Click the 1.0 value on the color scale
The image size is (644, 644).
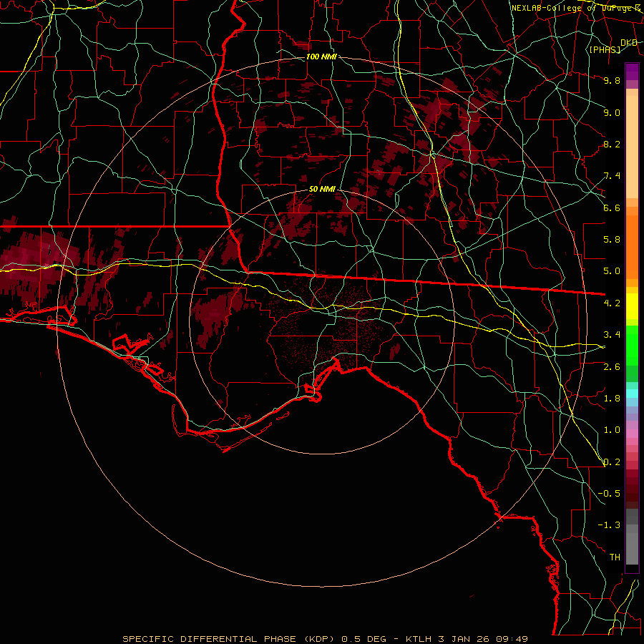click(x=612, y=429)
